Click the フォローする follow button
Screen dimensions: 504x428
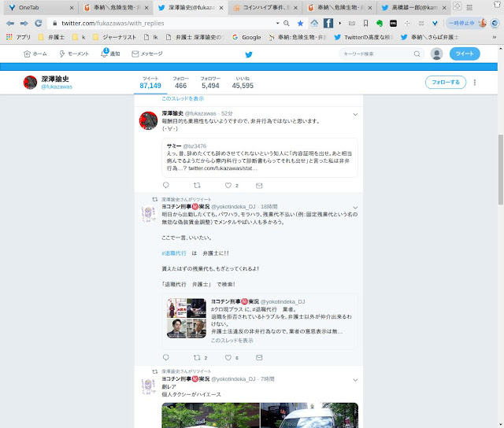pyautogui.click(x=446, y=82)
